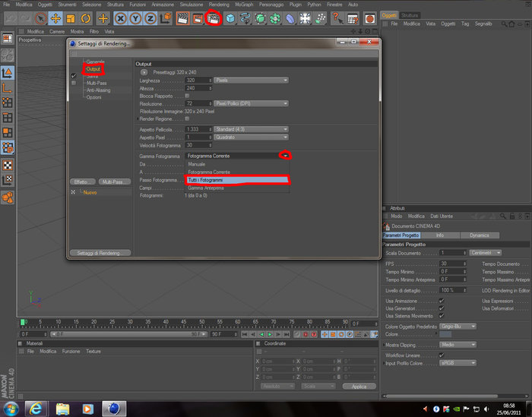Expand the Standard (4:3) aspect dropdown
532x417 pixels.
[x=251, y=129]
